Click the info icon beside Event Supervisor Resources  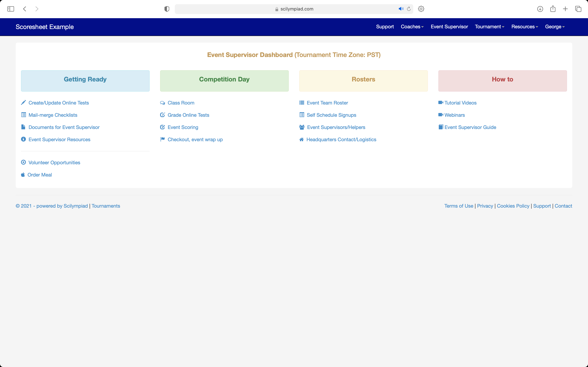(x=23, y=139)
